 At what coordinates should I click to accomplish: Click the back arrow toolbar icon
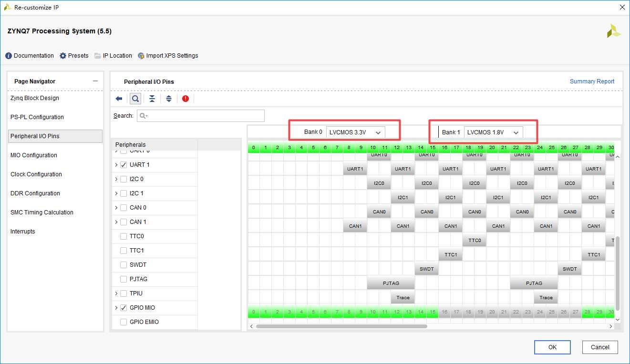coord(119,99)
